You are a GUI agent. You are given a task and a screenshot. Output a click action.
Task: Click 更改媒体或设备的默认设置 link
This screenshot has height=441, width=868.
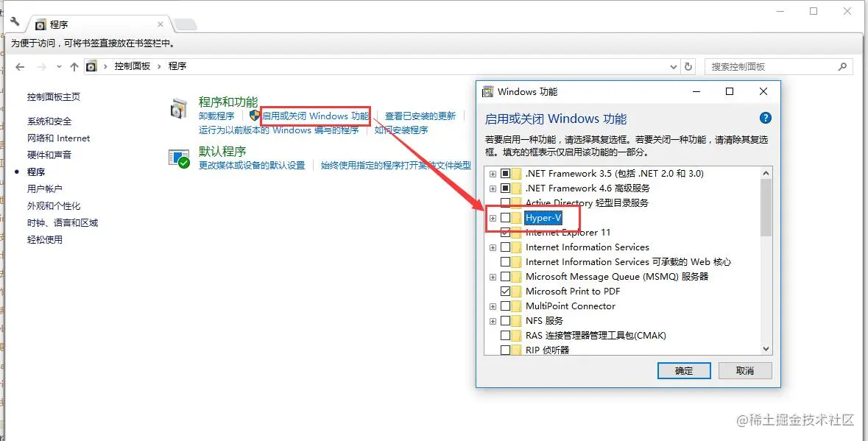click(252, 166)
